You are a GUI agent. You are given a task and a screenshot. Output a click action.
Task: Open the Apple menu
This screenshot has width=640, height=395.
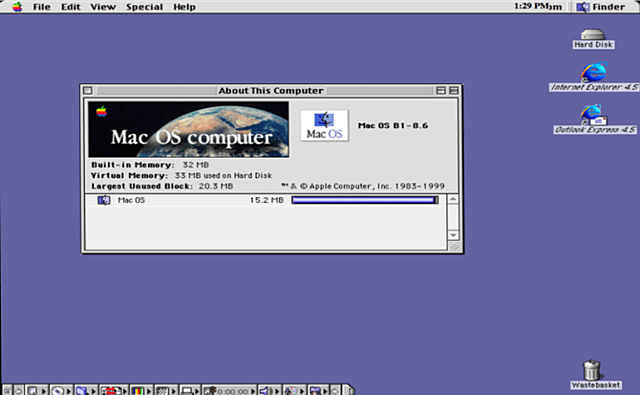click(17, 7)
